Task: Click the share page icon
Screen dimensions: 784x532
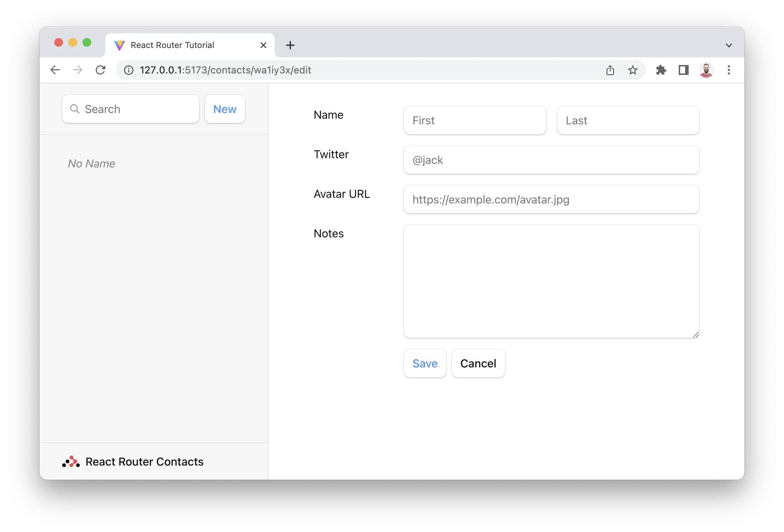Action: pos(610,70)
